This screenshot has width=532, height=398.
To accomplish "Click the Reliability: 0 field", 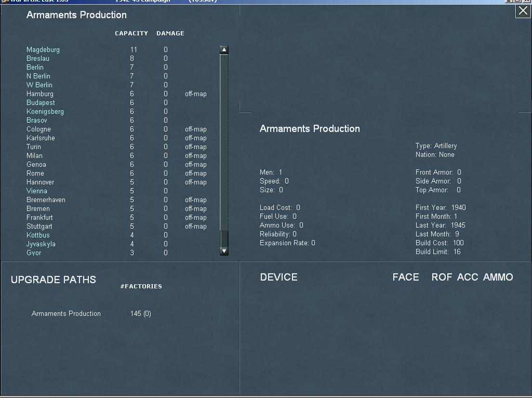I will [x=278, y=234].
